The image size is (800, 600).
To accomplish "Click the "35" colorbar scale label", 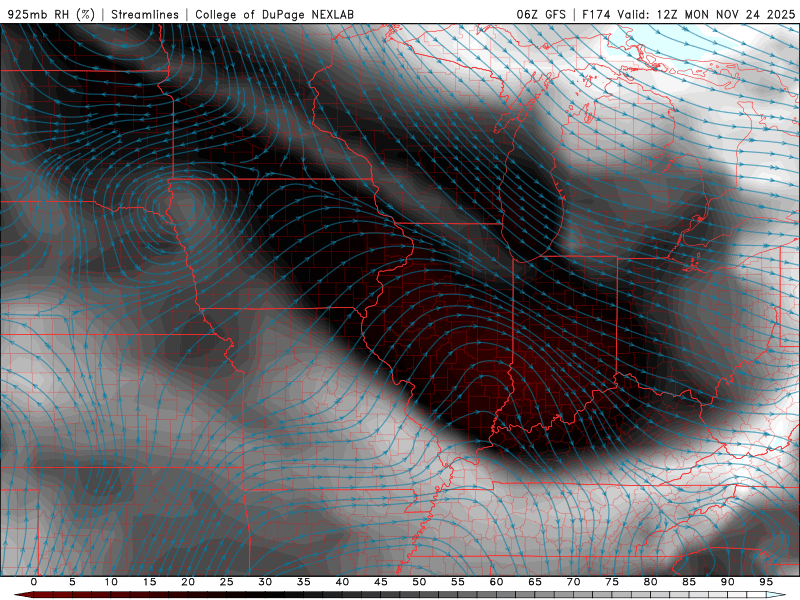I will click(x=304, y=582).
